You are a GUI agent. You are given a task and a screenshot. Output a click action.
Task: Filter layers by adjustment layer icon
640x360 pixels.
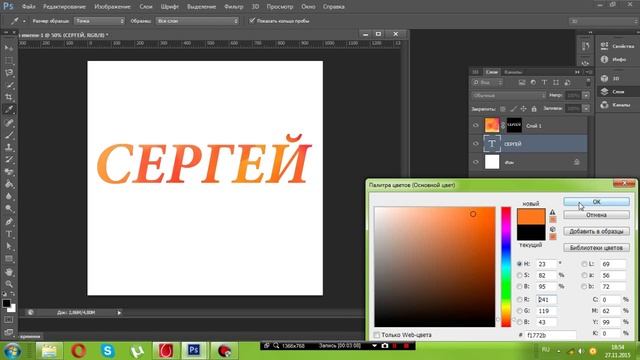(x=533, y=82)
